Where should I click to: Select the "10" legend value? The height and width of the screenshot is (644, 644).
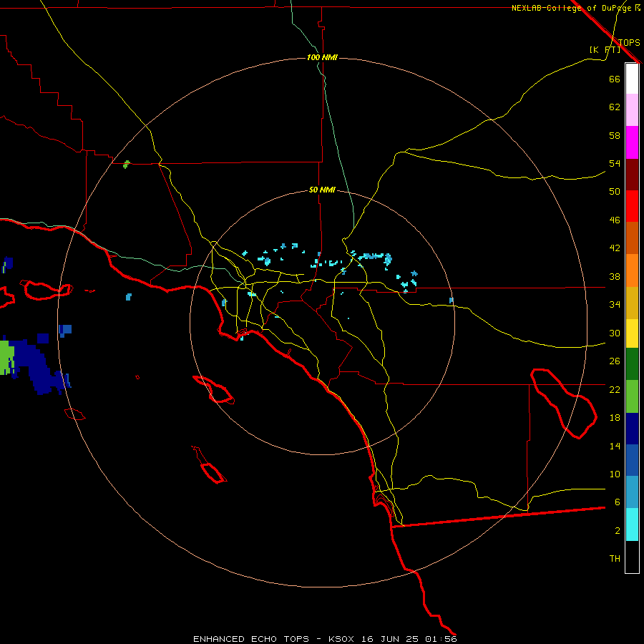tap(615, 474)
